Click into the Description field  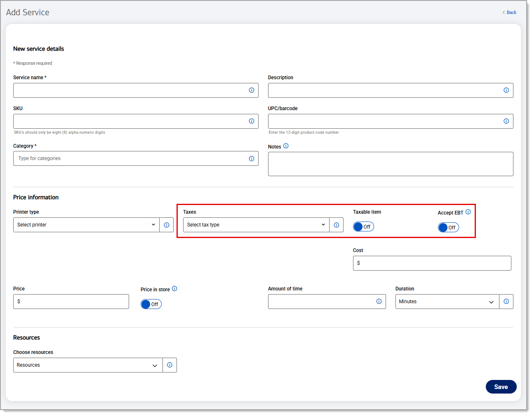(391, 90)
